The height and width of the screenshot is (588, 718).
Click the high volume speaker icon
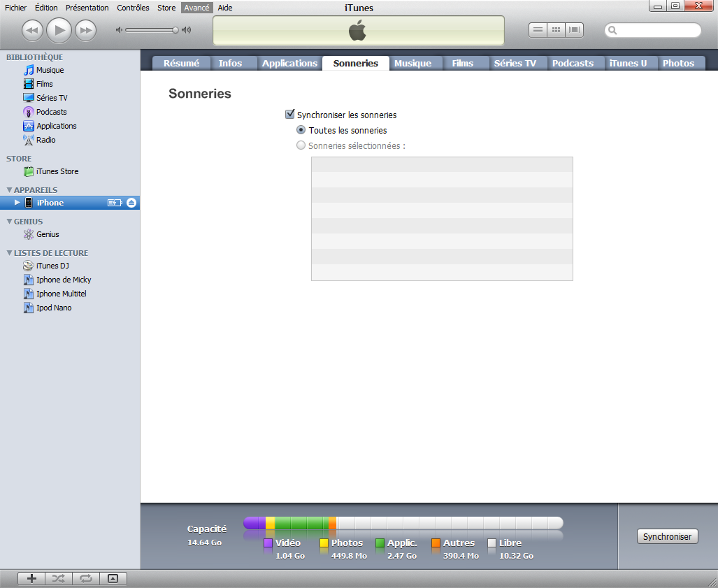pos(186,30)
